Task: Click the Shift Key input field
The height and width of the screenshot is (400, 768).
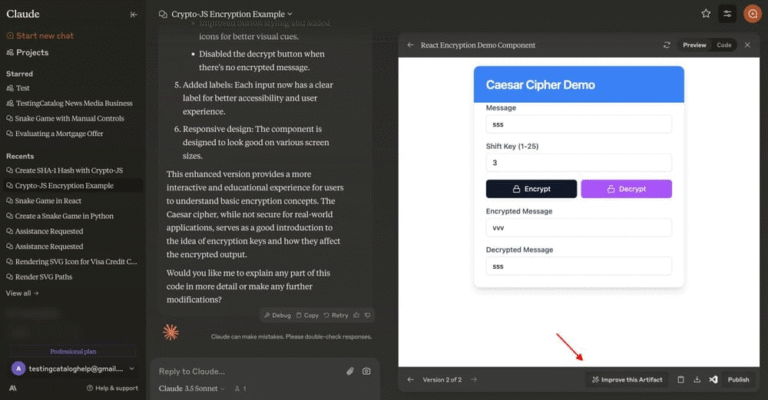Action: pos(578,162)
